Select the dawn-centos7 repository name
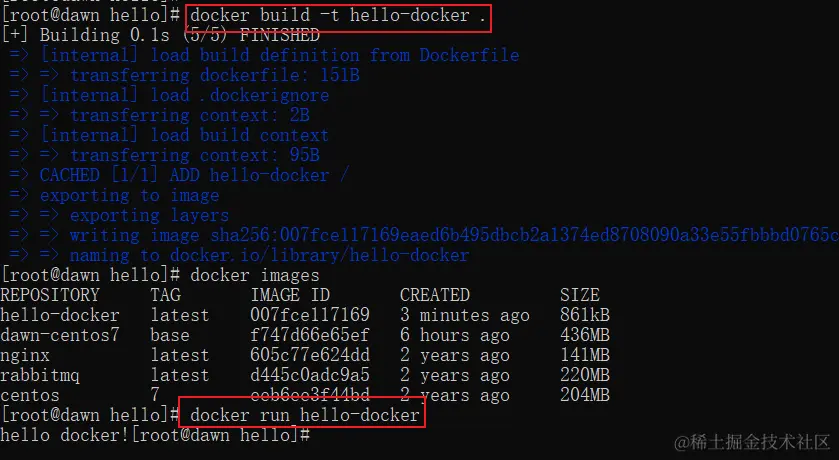This screenshot has height=460, width=839. [60, 335]
